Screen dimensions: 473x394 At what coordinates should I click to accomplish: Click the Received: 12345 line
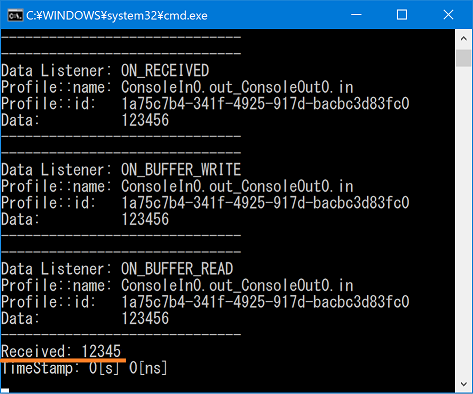pos(61,351)
